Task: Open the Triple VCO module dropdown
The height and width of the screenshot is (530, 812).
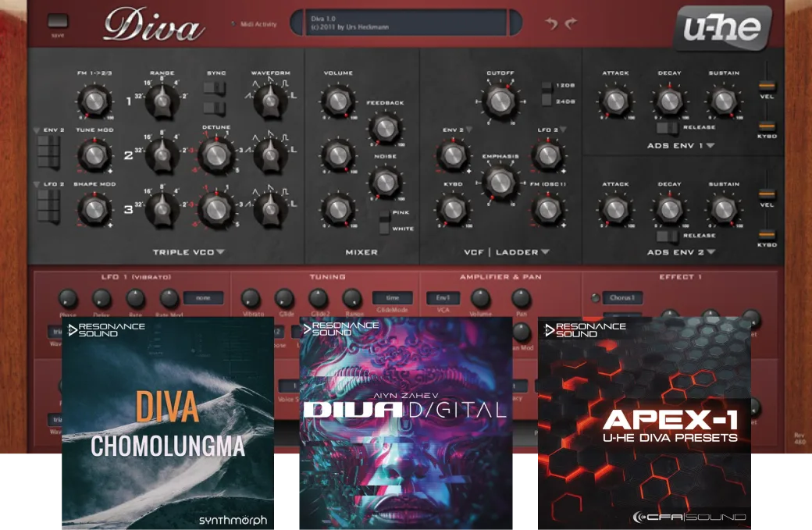Action: click(x=220, y=252)
